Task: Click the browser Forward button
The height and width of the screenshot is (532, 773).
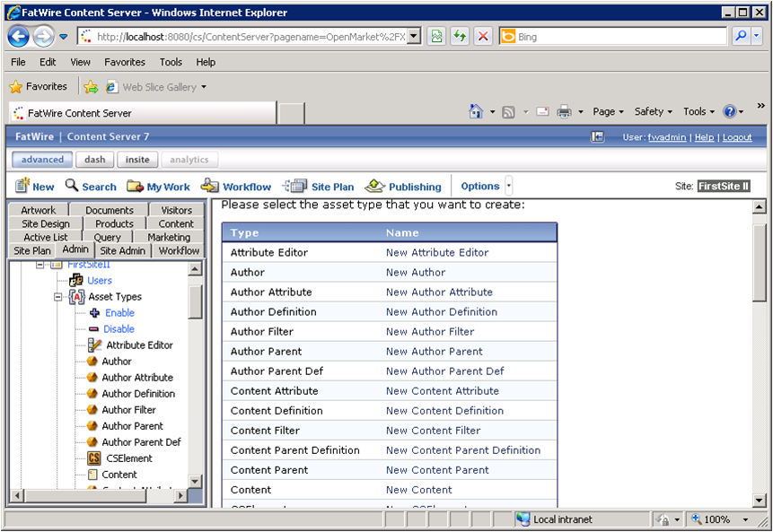Action: [44, 37]
